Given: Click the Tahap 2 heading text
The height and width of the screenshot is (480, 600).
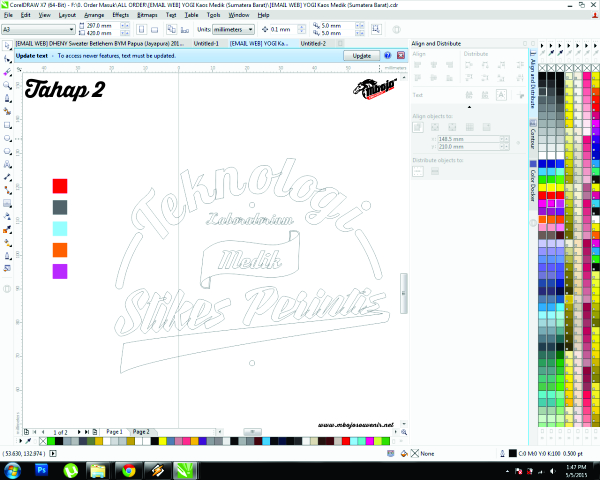Looking at the screenshot, I should point(65,90).
